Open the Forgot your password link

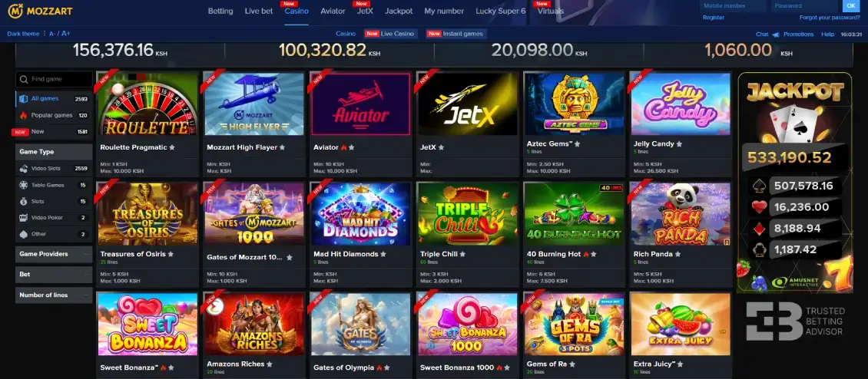(x=830, y=18)
